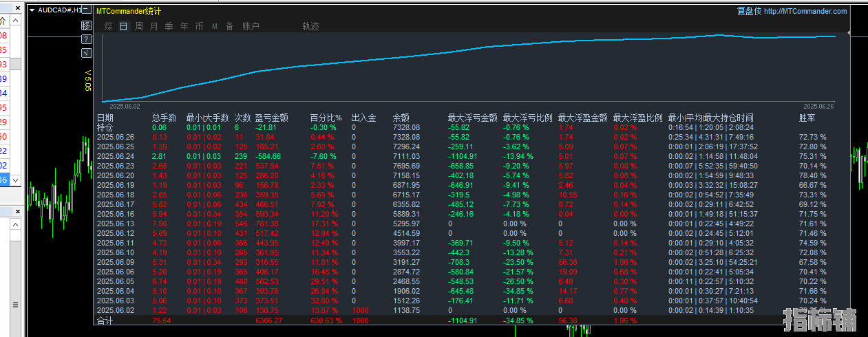Click the upper panel scroll-up arrow

pyautogui.click(x=15, y=21)
